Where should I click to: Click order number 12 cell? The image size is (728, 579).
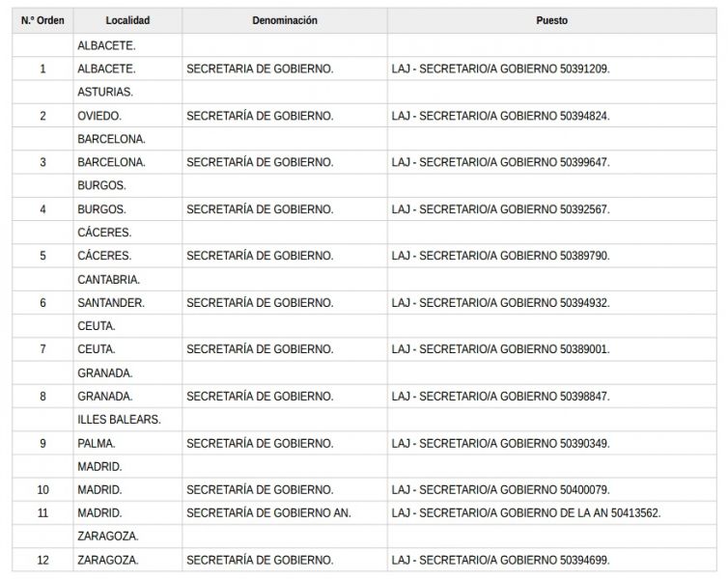[42, 560]
